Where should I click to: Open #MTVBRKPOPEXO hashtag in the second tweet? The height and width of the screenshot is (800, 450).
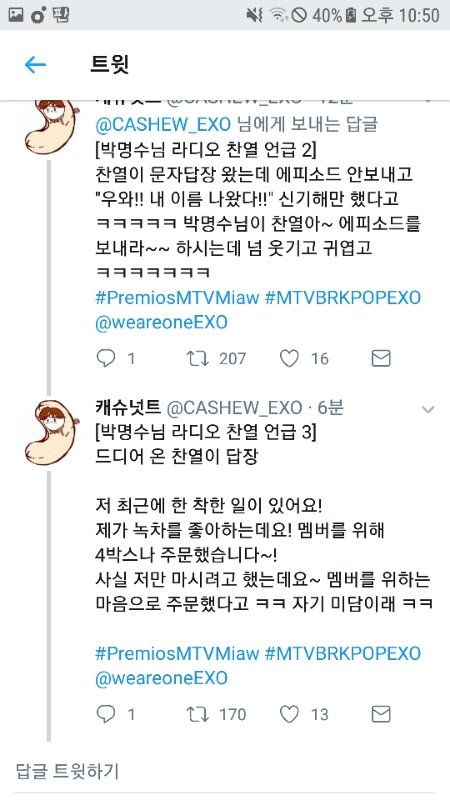point(343,654)
